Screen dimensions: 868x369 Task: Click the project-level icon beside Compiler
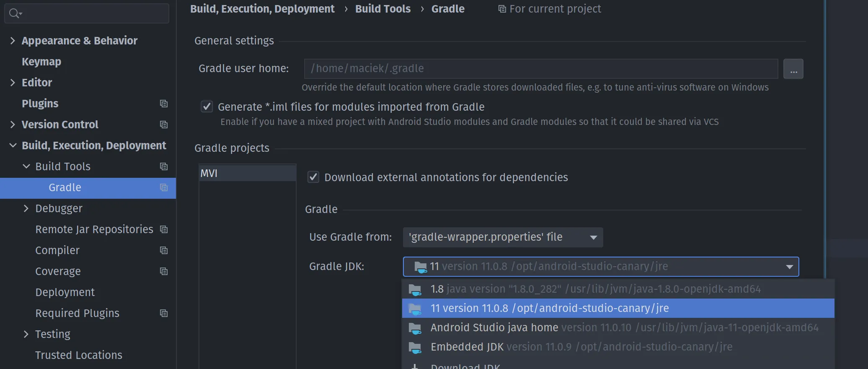[164, 250]
